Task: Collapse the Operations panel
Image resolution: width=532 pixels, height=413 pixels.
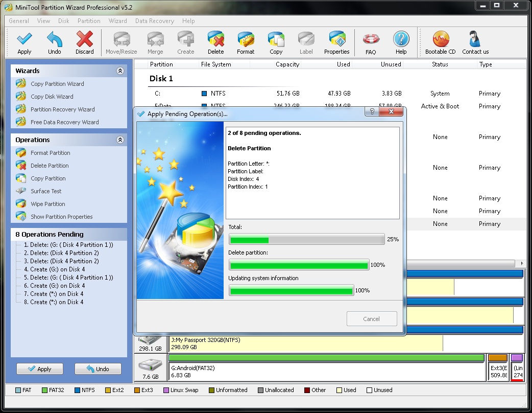Action: 120,140
